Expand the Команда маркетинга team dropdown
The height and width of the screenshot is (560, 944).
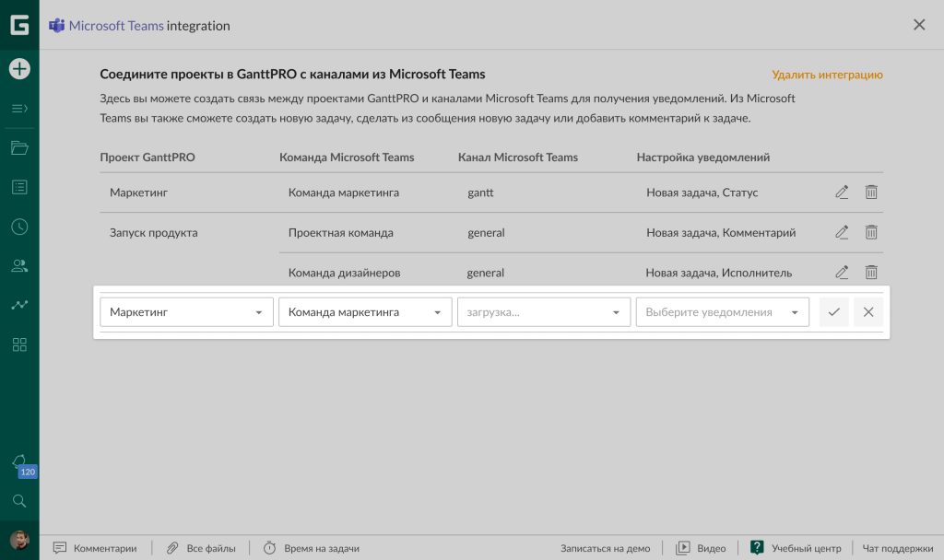pos(365,311)
